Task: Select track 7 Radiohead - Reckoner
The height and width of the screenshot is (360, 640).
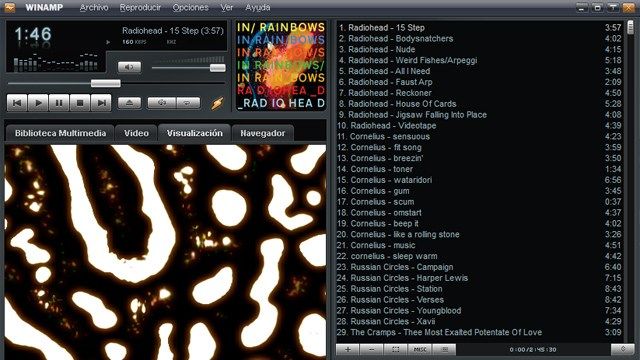Action: coord(480,93)
